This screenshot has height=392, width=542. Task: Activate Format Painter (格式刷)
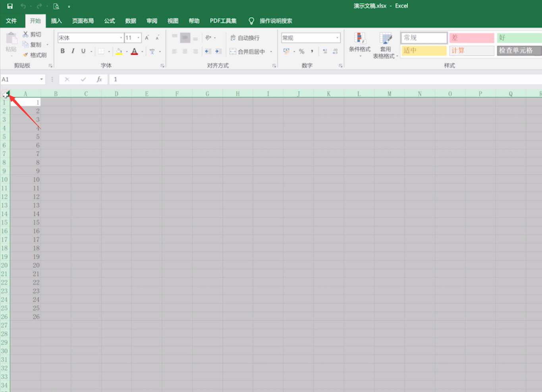35,55
